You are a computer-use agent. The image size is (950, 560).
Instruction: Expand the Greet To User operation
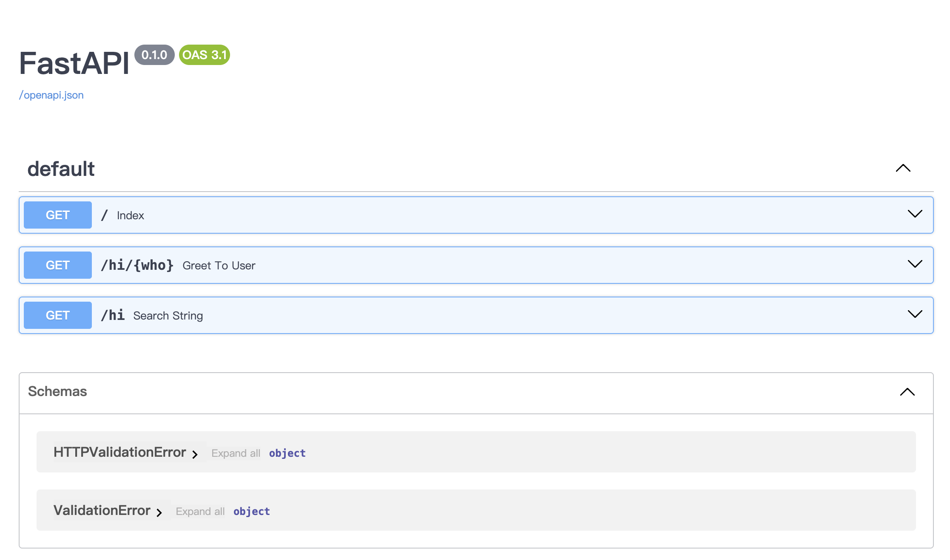pos(915,264)
